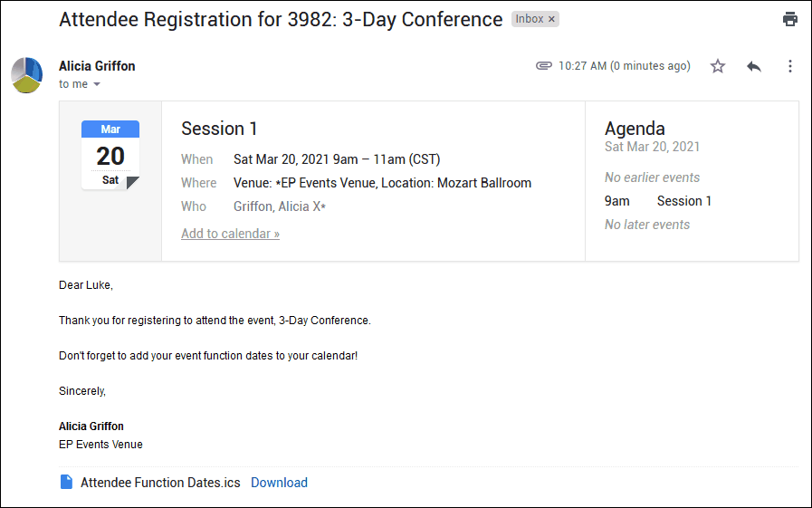Click the 'No earlier events' text

pos(652,177)
